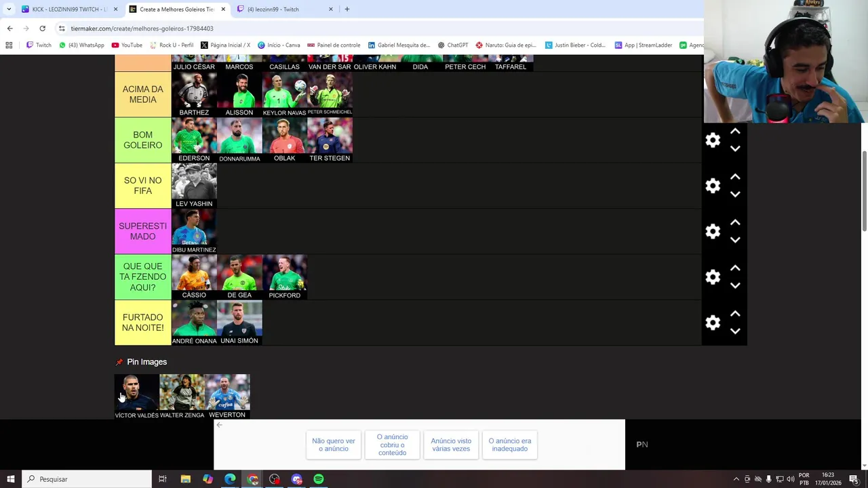This screenshot has height=488, width=868.
Task: Move FURTADO NA NOITE tier down
Action: click(x=735, y=331)
